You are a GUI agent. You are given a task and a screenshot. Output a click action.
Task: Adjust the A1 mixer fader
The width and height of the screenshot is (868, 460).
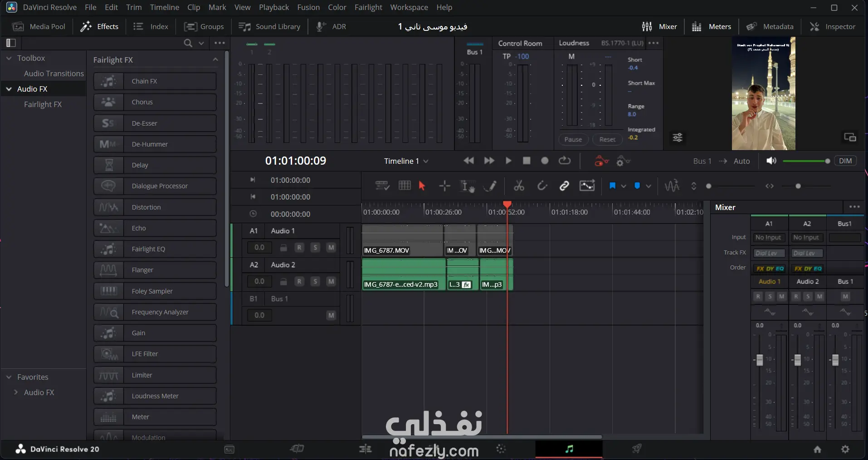[x=760, y=360]
